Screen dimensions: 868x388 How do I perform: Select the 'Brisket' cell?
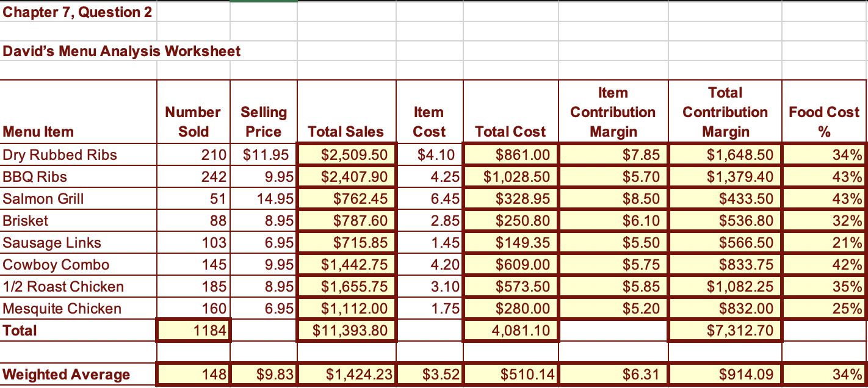click(78, 220)
